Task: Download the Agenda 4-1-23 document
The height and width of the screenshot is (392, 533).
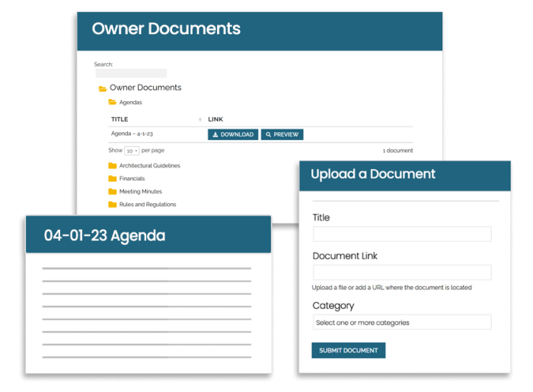Action: tap(233, 135)
